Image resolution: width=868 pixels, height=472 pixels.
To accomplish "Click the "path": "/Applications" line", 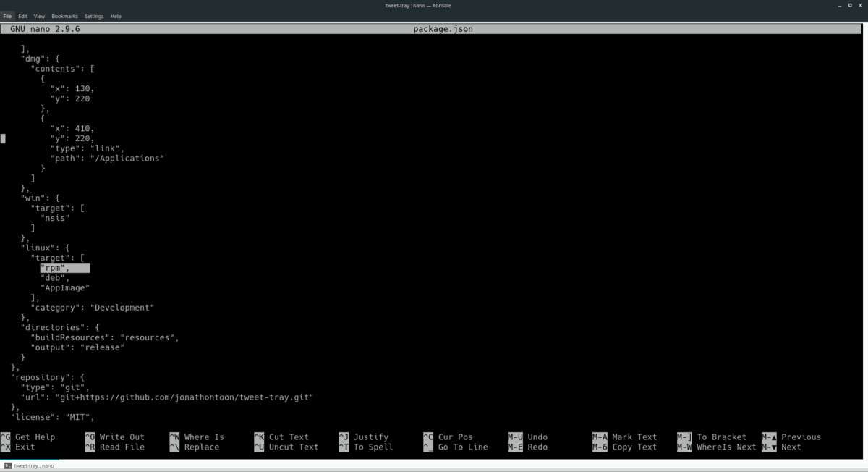I will pyautogui.click(x=108, y=159).
